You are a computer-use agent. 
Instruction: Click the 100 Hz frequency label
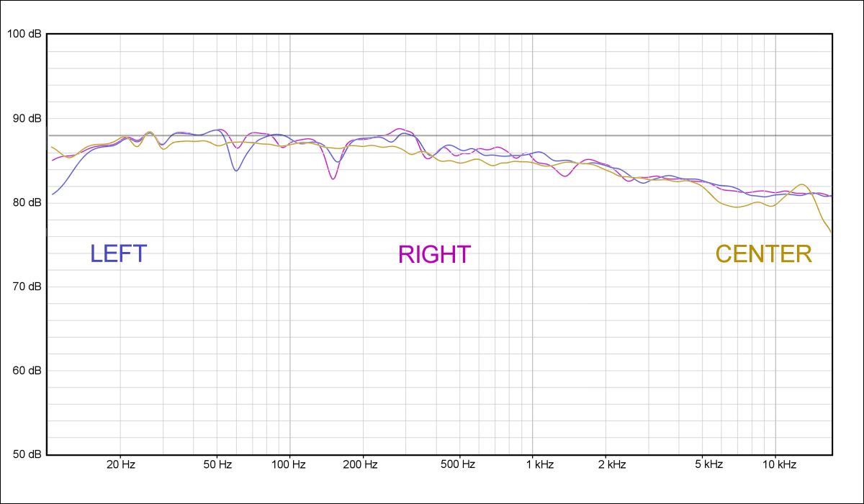coord(290,464)
